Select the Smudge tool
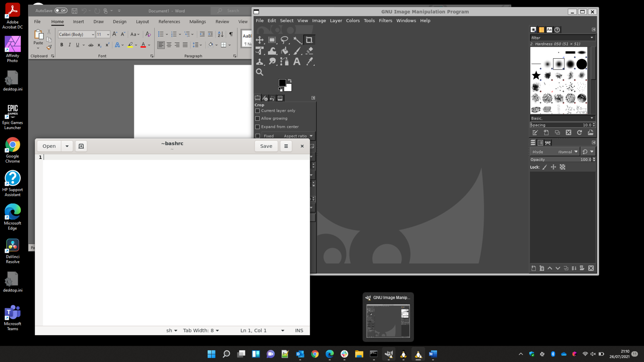Viewport: 644px width, 362px height. [x=272, y=62]
